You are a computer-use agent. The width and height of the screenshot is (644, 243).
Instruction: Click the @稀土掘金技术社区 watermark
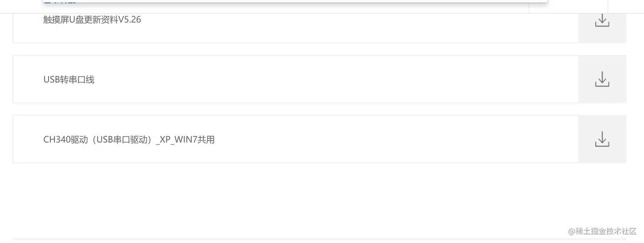click(x=602, y=231)
